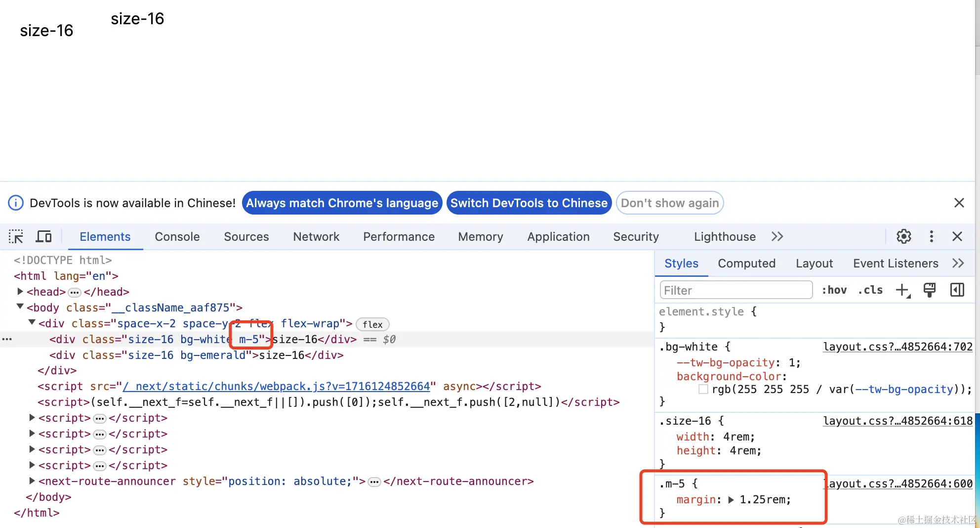The height and width of the screenshot is (528, 980).
Task: Show more Styles pane tabs chevron
Action: (x=958, y=264)
